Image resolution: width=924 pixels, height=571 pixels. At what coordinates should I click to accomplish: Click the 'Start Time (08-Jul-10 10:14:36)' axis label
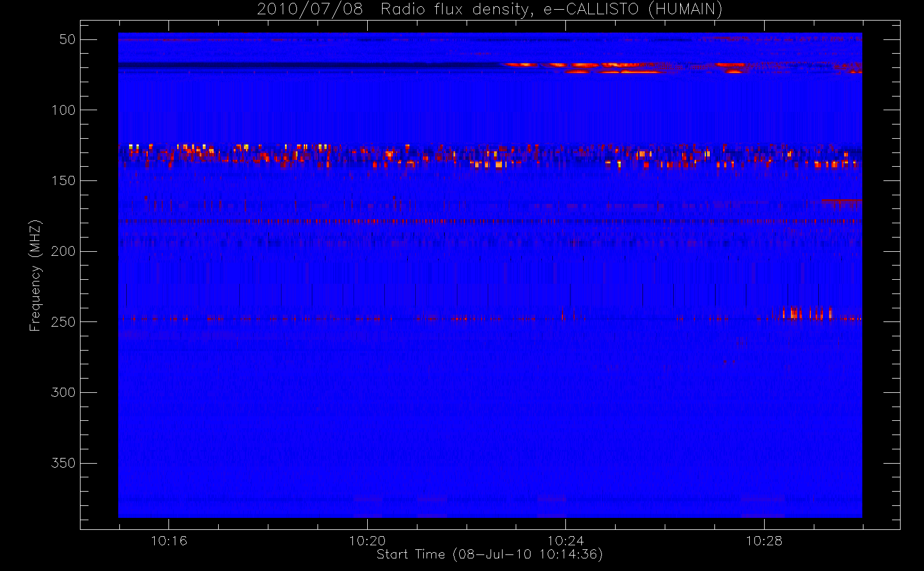(x=489, y=554)
